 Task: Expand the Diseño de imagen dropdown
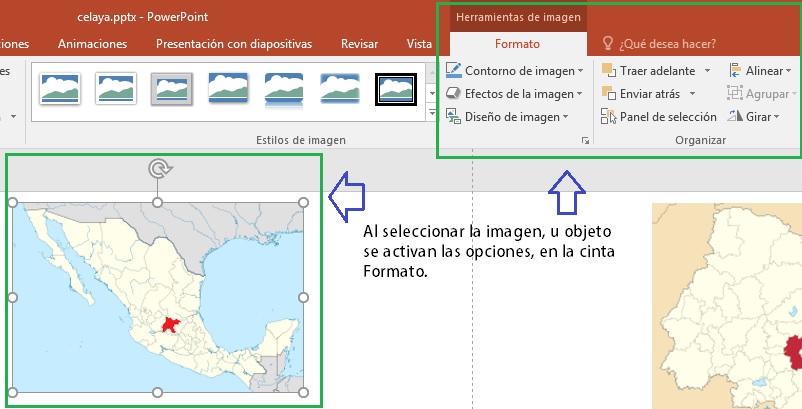pos(566,118)
